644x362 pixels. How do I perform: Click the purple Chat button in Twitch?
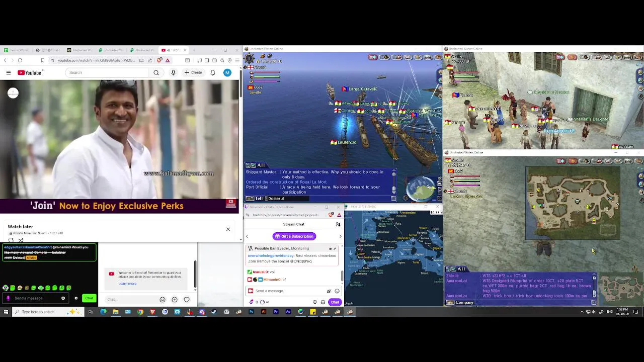(335, 302)
